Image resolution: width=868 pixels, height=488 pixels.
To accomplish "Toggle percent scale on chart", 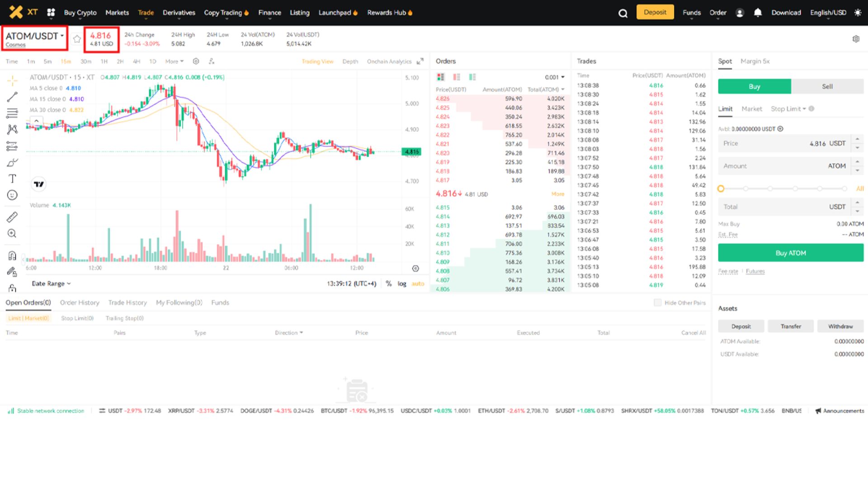I will (x=389, y=284).
